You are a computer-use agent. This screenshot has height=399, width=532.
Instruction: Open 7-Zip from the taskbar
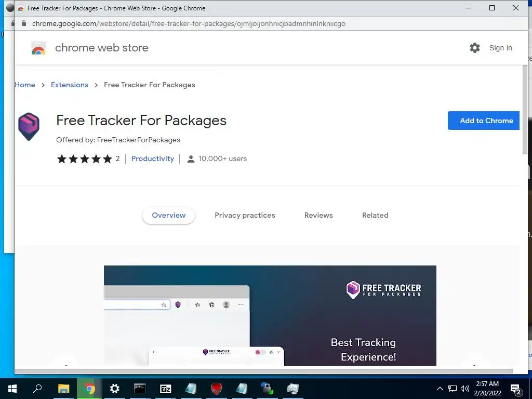tap(166, 389)
